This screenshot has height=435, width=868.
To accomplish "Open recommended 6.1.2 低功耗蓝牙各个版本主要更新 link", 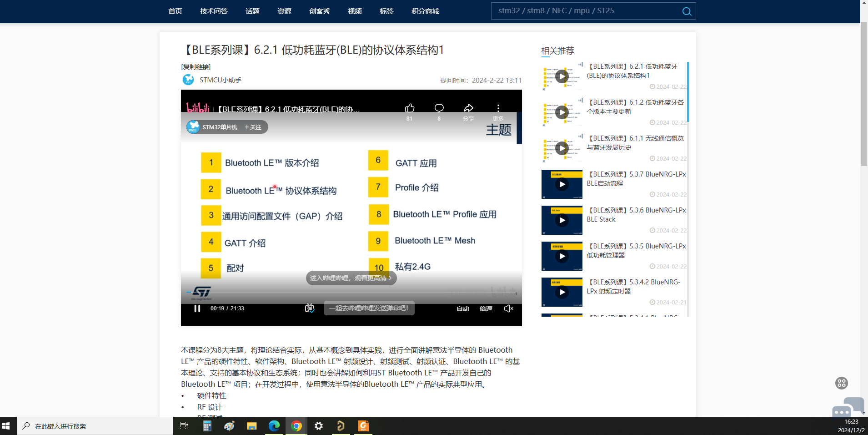I will click(635, 107).
